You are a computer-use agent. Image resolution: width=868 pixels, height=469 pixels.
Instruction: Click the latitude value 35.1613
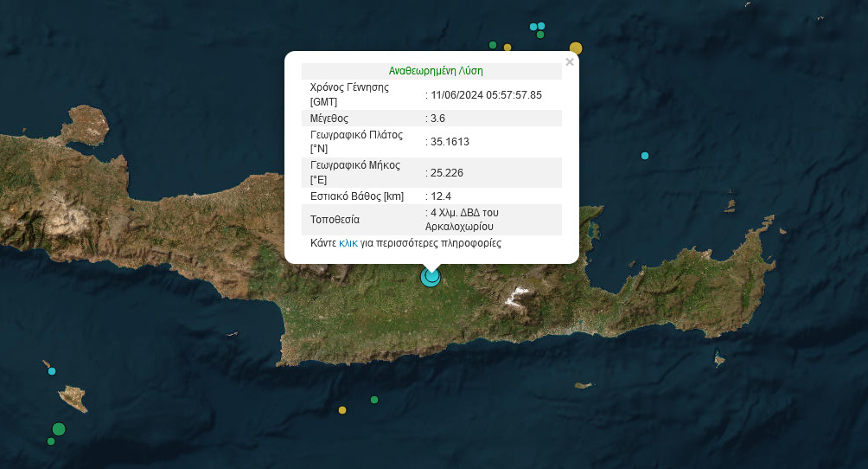450,142
